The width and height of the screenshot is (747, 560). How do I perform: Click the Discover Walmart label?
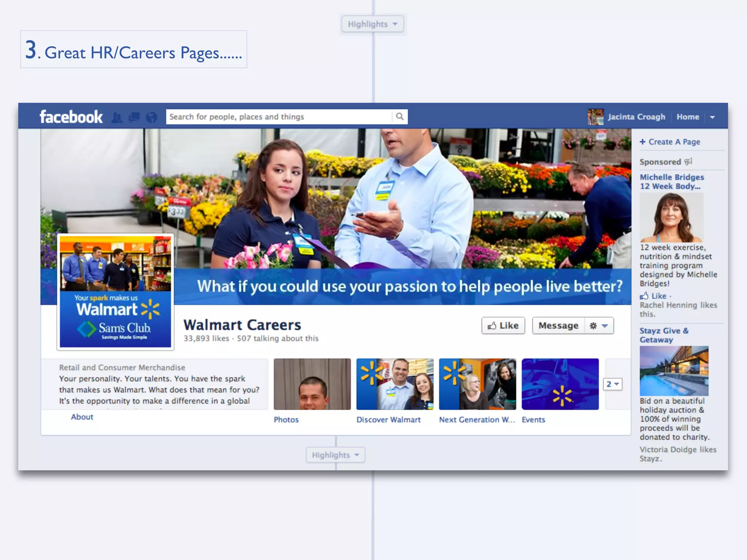click(x=388, y=420)
